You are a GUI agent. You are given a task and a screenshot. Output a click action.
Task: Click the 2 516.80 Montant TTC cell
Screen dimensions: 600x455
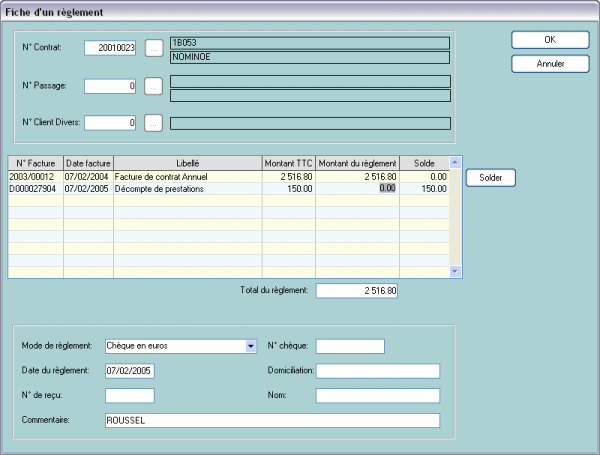(x=289, y=177)
